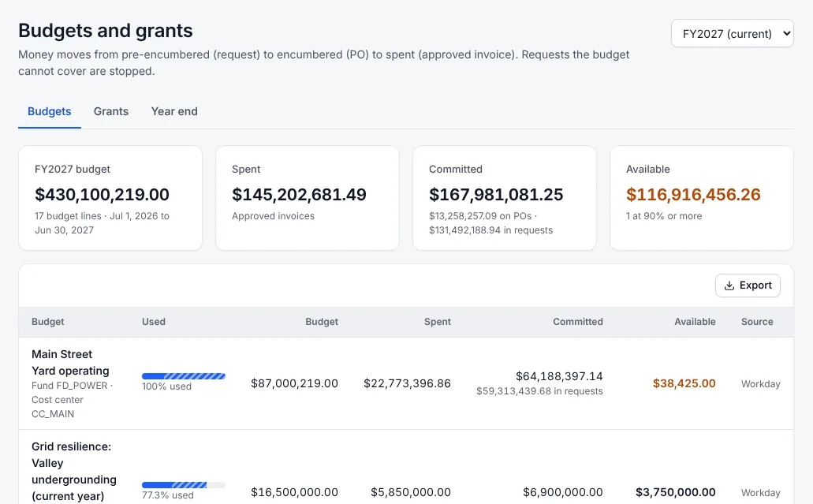
Task: Select the Spent summary card
Action: 308,198
